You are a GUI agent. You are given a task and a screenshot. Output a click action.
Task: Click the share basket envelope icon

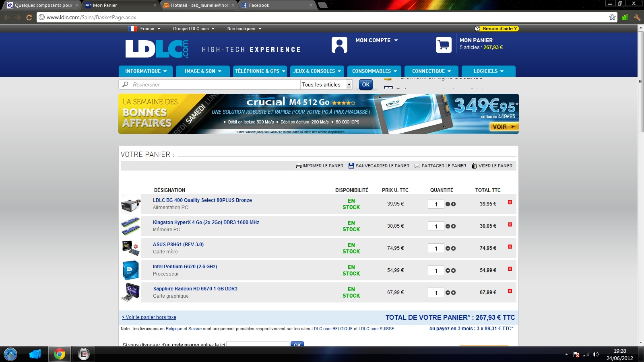click(417, 166)
